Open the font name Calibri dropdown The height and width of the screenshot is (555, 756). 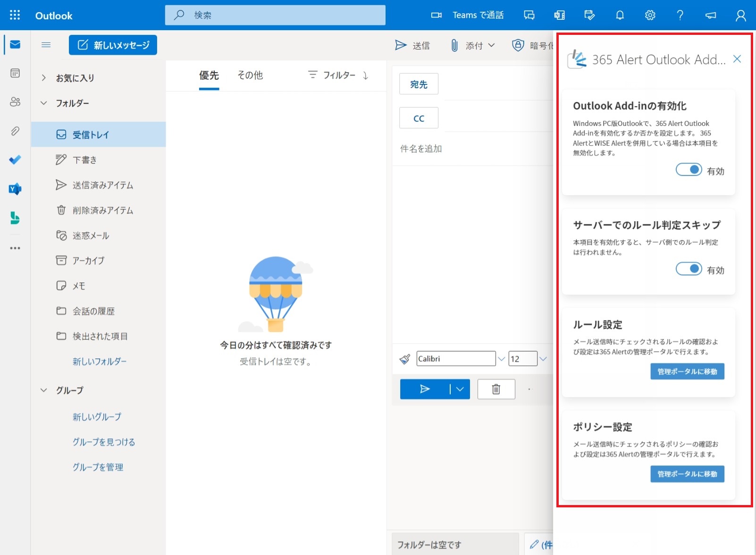pos(501,359)
